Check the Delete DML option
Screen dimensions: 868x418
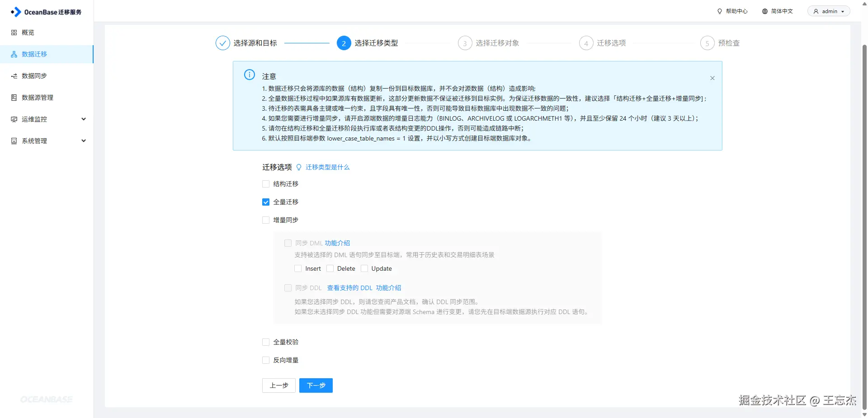point(330,268)
